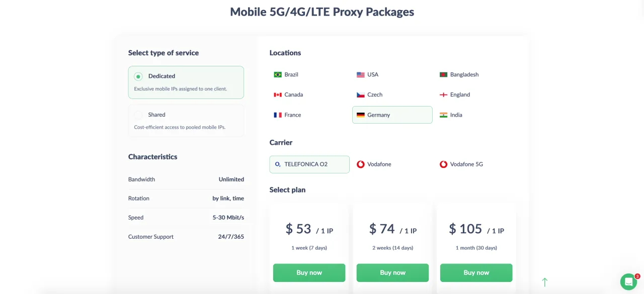Pick England from the locations
Screen dimensions: 644x294
[x=459, y=94]
